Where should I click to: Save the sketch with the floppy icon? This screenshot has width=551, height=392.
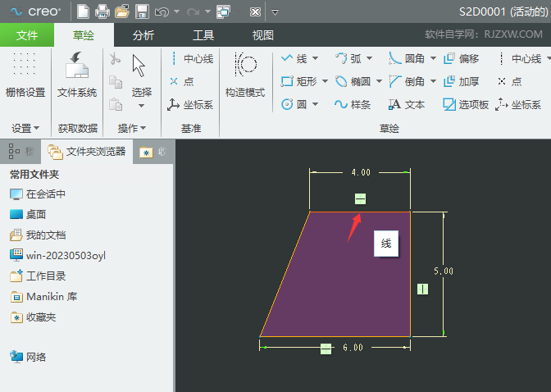pos(142,11)
